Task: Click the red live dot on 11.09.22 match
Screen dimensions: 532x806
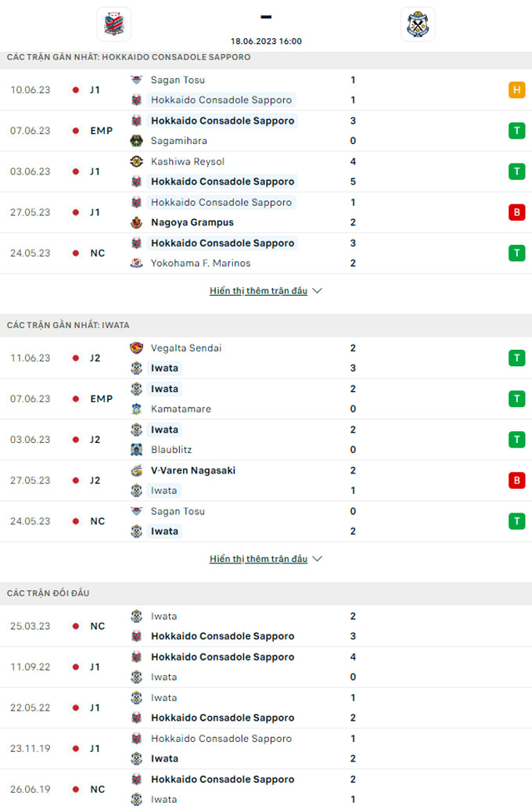Action: coord(76,667)
